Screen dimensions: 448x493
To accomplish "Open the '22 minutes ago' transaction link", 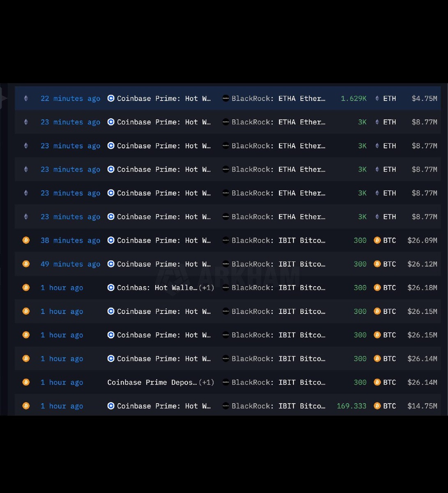I will tap(70, 99).
